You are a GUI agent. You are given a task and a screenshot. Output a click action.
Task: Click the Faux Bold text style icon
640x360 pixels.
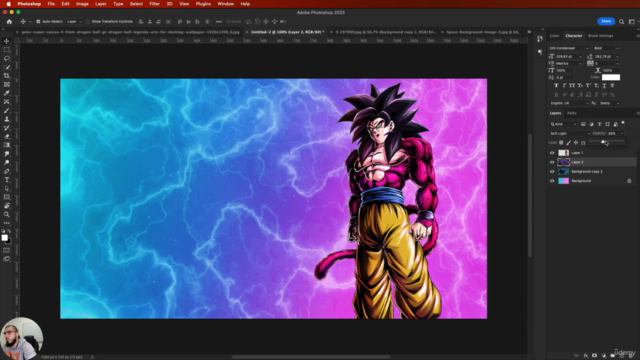coord(556,85)
